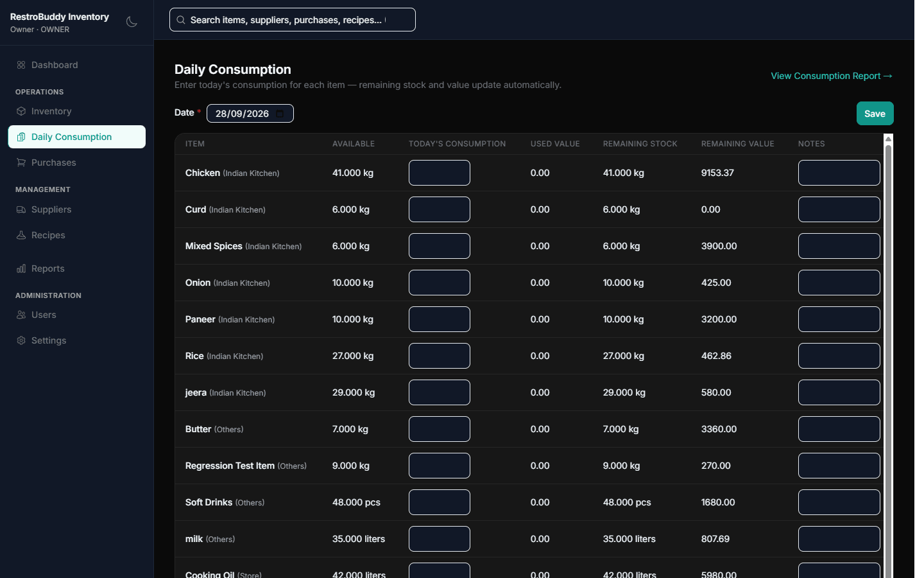The height and width of the screenshot is (578, 924).
Task: Click Onion today's consumption input
Action: pos(440,283)
